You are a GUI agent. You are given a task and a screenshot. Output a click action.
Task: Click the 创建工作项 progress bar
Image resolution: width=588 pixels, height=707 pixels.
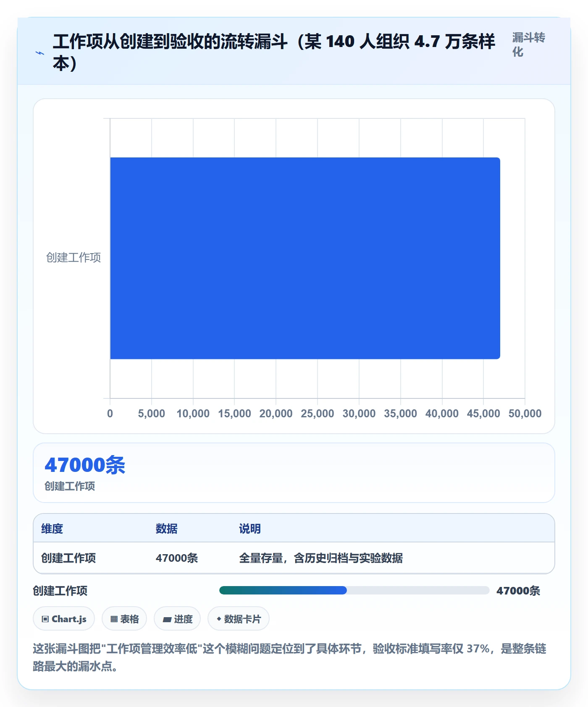(354, 590)
